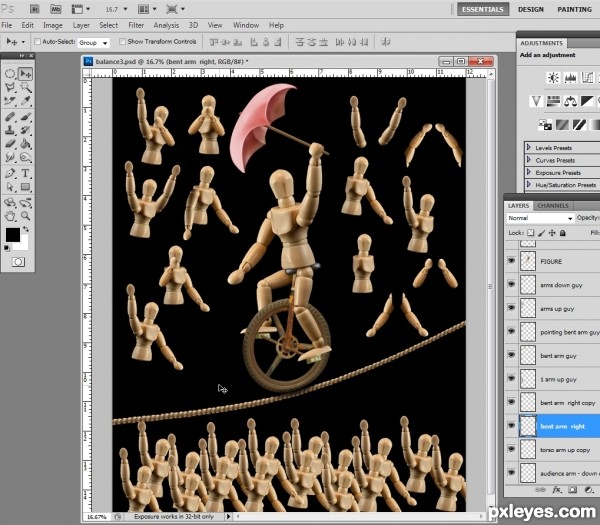Screen dimensions: 600x525
Task: Swap foreground and background colors
Action: click(x=26, y=229)
